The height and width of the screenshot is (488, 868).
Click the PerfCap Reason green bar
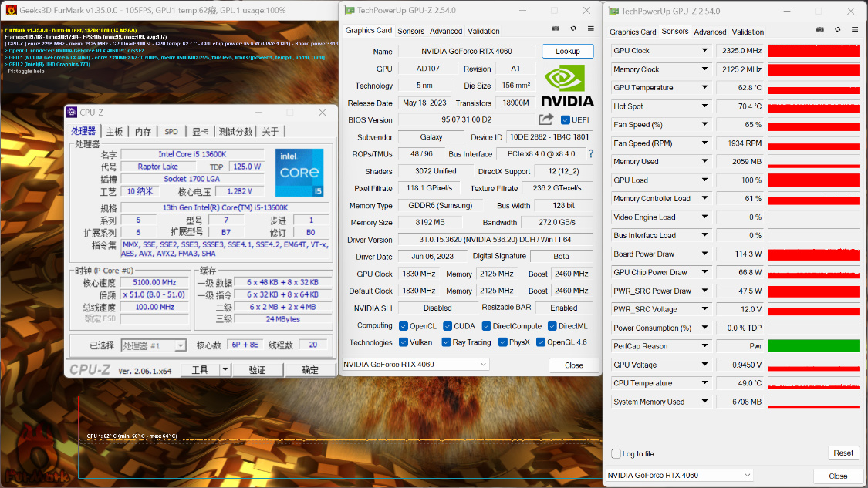pyautogui.click(x=813, y=346)
